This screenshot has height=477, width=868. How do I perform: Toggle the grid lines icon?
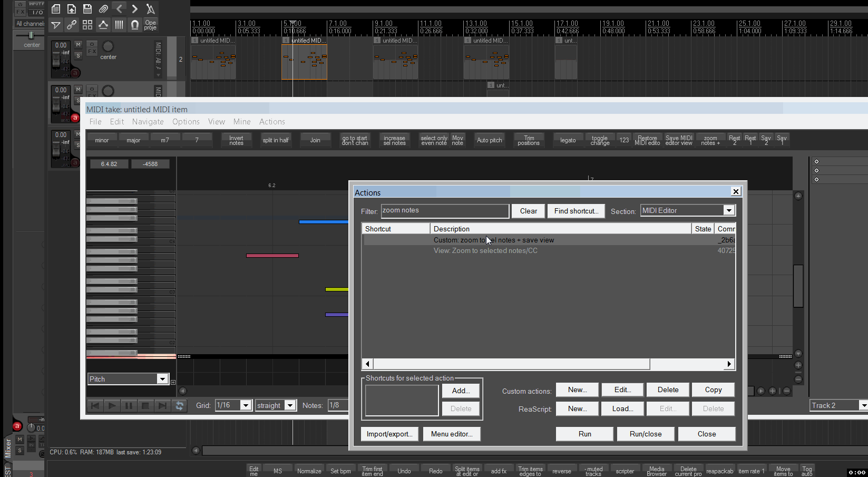119,25
